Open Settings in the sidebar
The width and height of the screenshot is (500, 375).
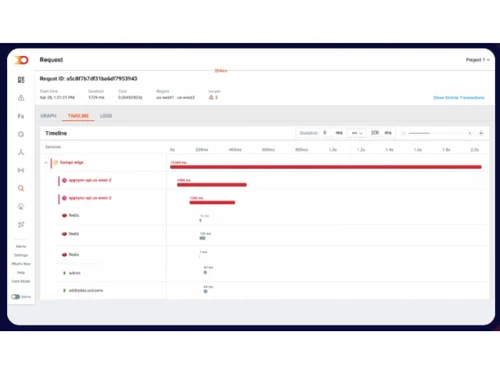pos(21,255)
